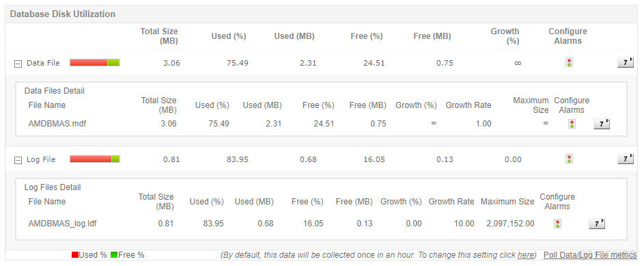Select the AMDBMAS_log.ldf file name

tap(62, 224)
